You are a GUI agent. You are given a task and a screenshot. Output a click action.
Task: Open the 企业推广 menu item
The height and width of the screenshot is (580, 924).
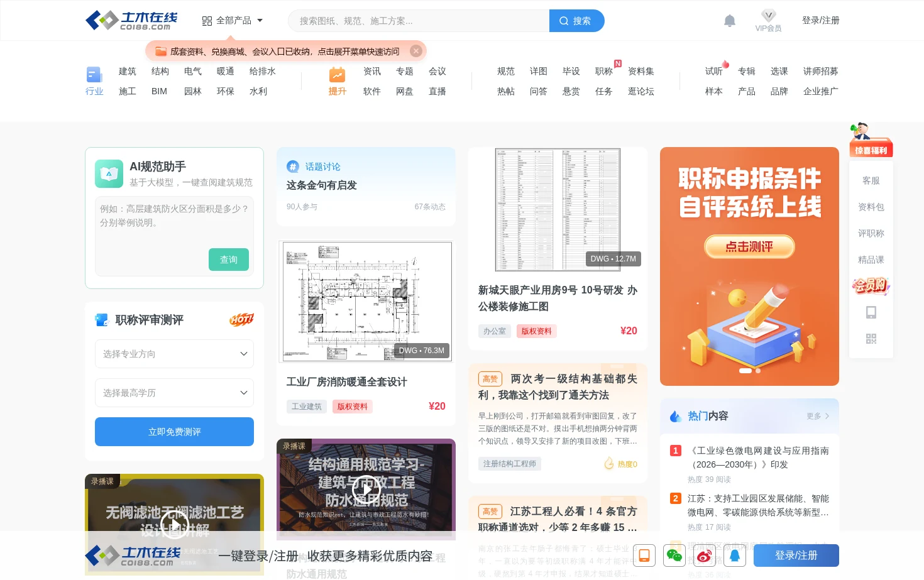pyautogui.click(x=821, y=91)
